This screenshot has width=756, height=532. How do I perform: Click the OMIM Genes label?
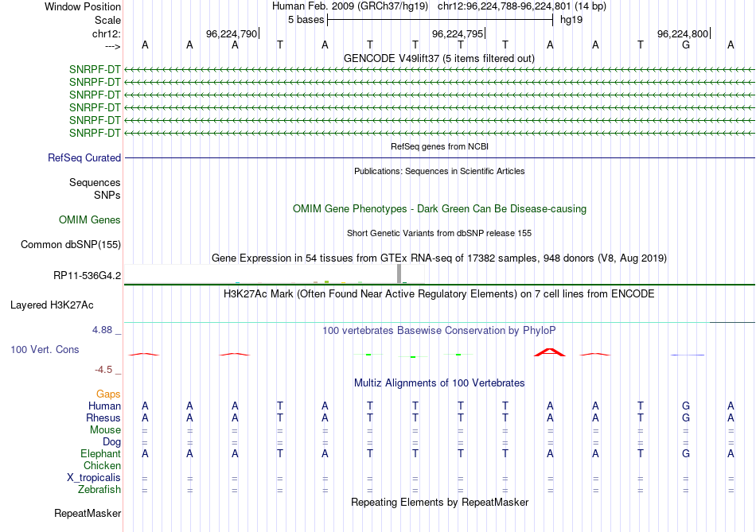tap(90, 219)
